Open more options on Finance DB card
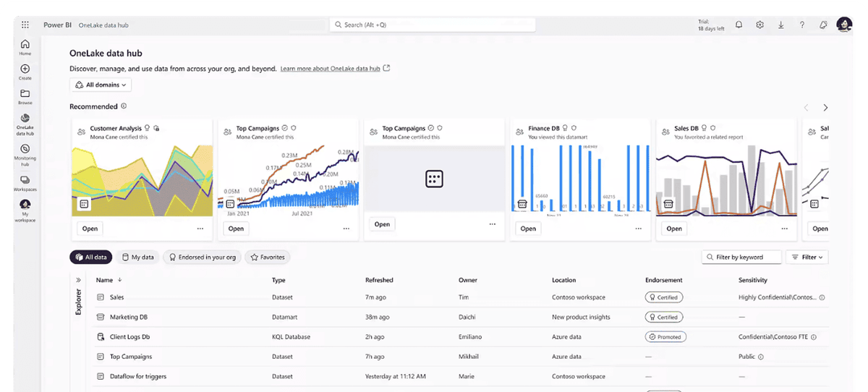 click(638, 229)
